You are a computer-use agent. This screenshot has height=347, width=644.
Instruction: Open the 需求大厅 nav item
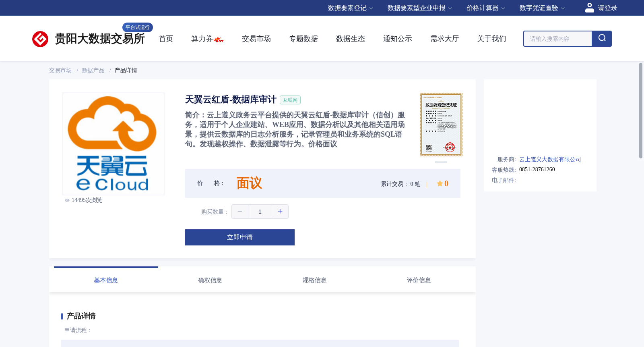pyautogui.click(x=445, y=39)
